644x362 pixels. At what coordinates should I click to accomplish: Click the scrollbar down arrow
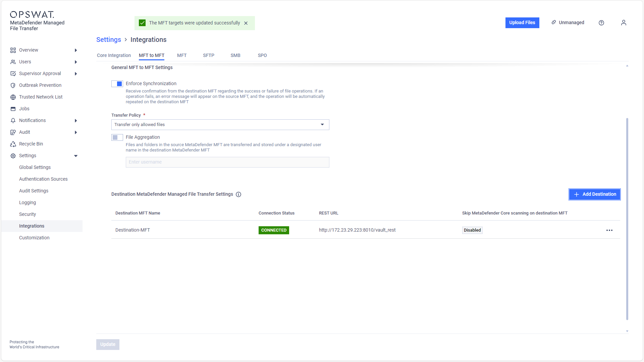click(627, 331)
